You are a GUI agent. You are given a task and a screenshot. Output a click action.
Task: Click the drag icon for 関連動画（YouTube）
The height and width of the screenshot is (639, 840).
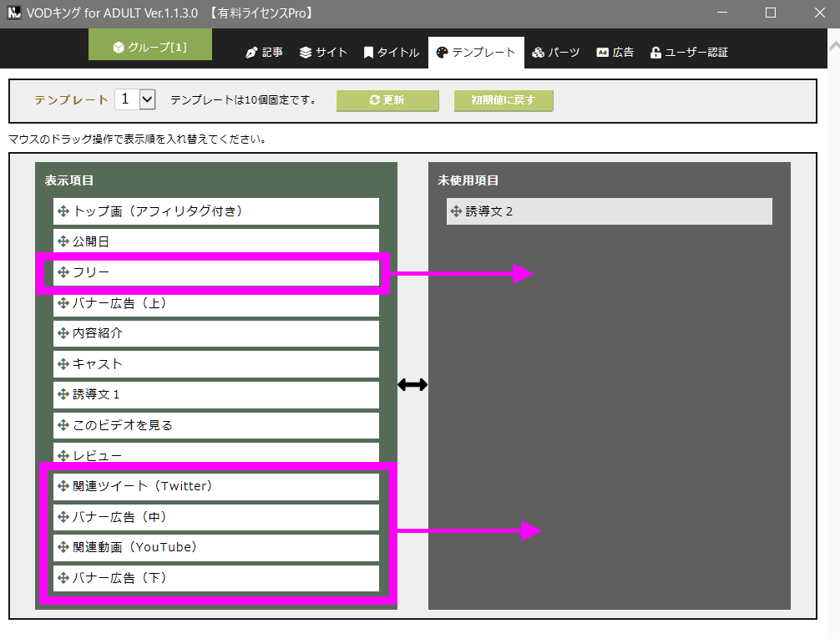pos(63,548)
